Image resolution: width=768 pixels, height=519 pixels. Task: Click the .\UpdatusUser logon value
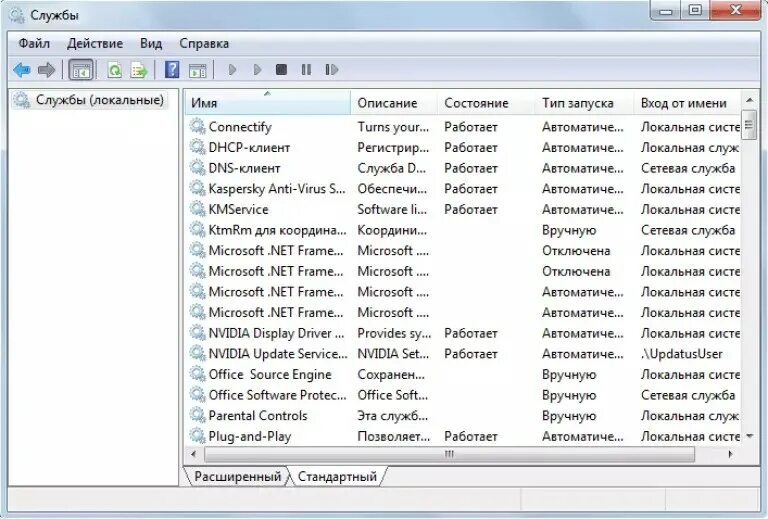pos(682,354)
